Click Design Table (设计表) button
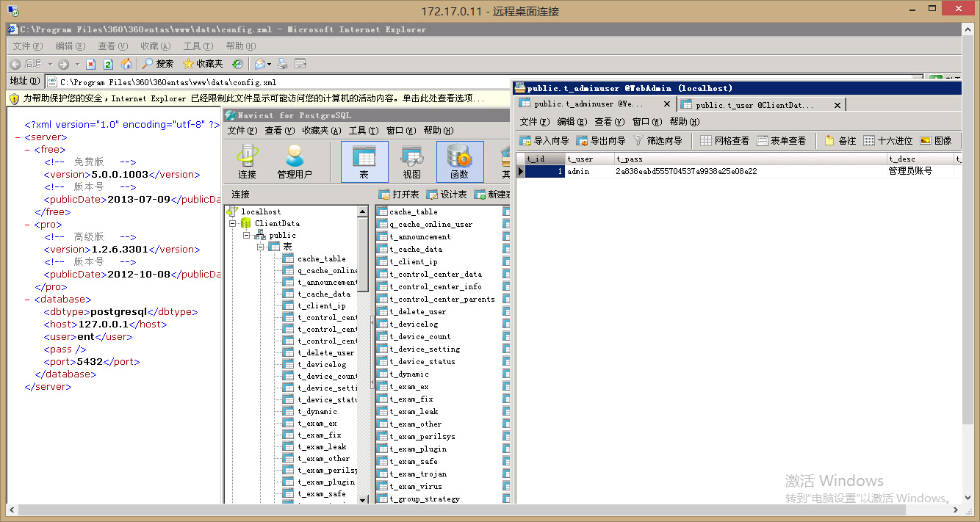Image resolution: width=980 pixels, height=522 pixels. pos(447,194)
